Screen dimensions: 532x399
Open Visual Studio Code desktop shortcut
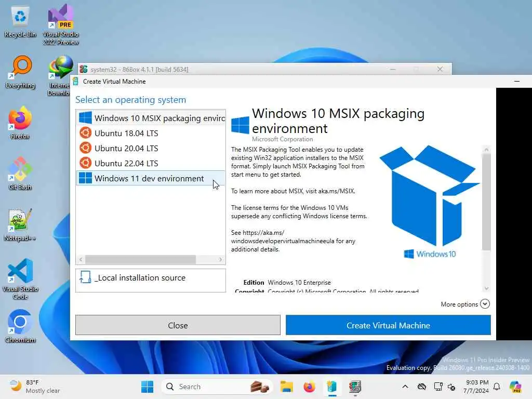(x=20, y=279)
